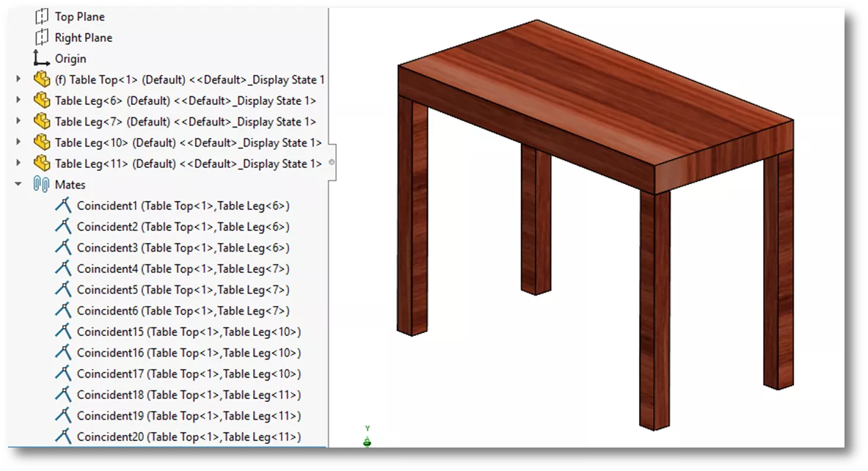Click the Table Top<1> part icon
Viewport: 868px width, 471px height.
coord(42,79)
